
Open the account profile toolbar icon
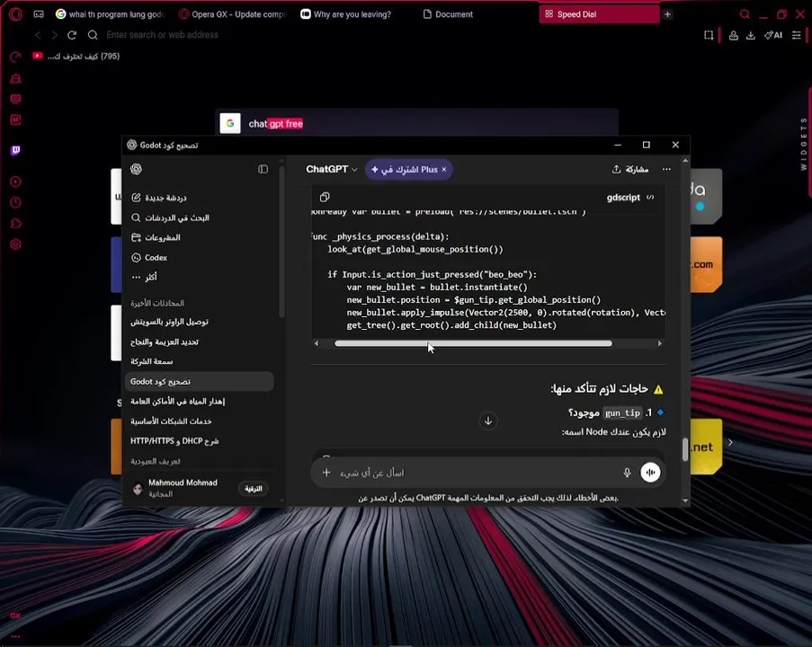(733, 35)
